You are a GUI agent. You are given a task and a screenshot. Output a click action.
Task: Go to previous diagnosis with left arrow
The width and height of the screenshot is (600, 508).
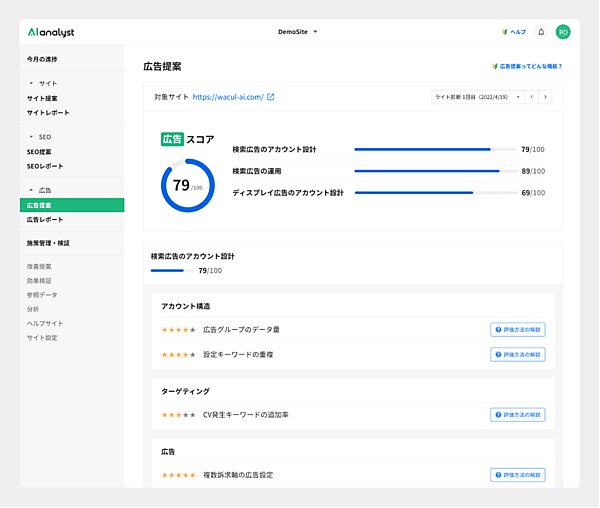click(x=532, y=97)
